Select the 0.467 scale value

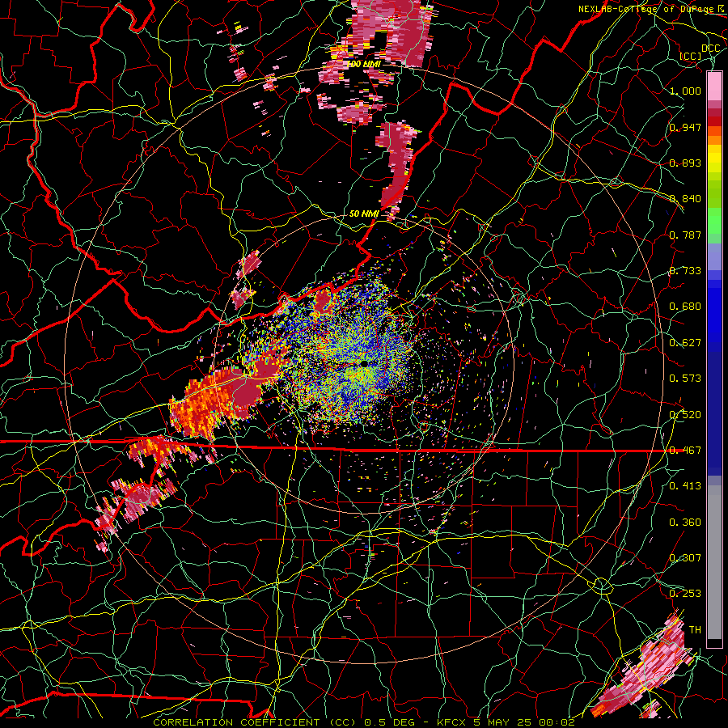(x=685, y=451)
